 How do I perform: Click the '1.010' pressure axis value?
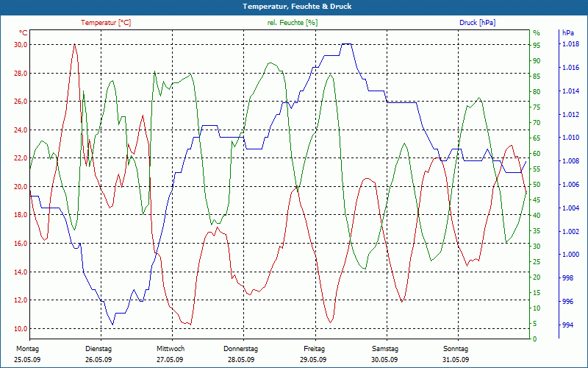click(x=570, y=138)
